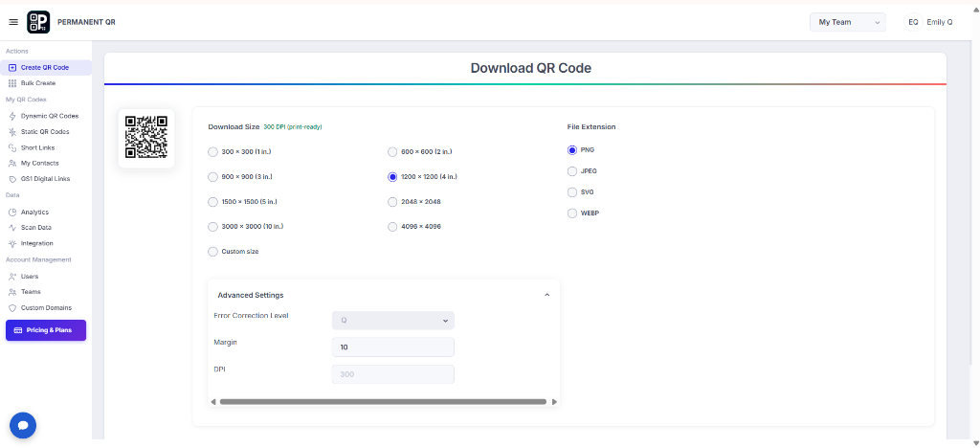The image size is (980, 448).
Task: Open the Analytics section
Action: tap(34, 213)
